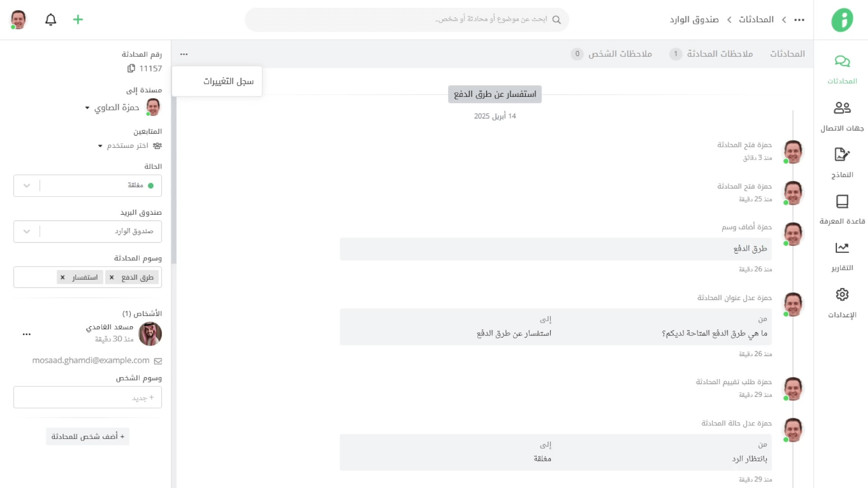The image size is (868, 488).
Task: Remove the طرق الدفع tag
Action: pyautogui.click(x=112, y=277)
